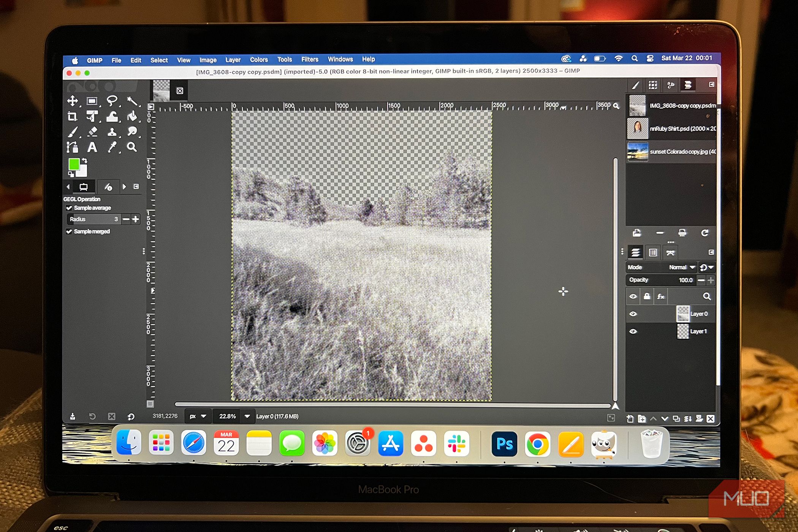Switch to the Channels panel tab

coord(653,252)
